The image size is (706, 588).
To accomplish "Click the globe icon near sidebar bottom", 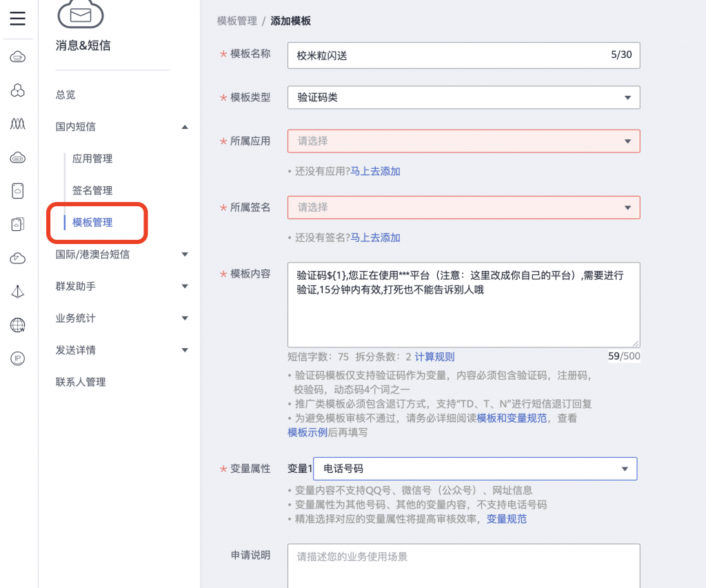I will [x=19, y=323].
